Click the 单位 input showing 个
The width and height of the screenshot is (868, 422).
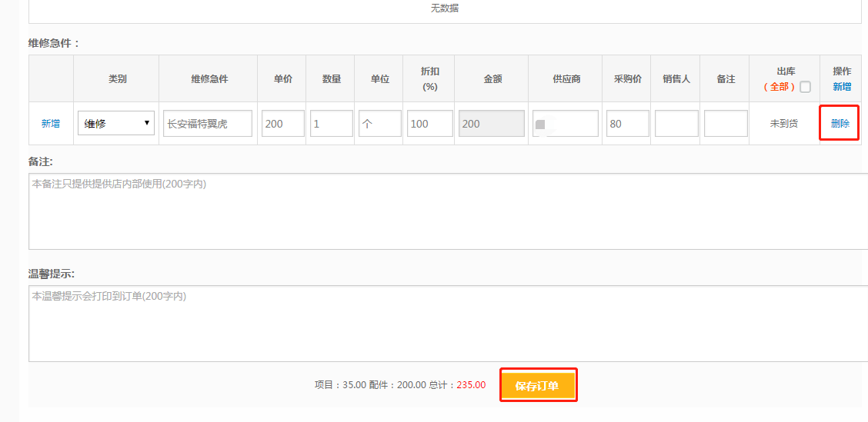(379, 123)
